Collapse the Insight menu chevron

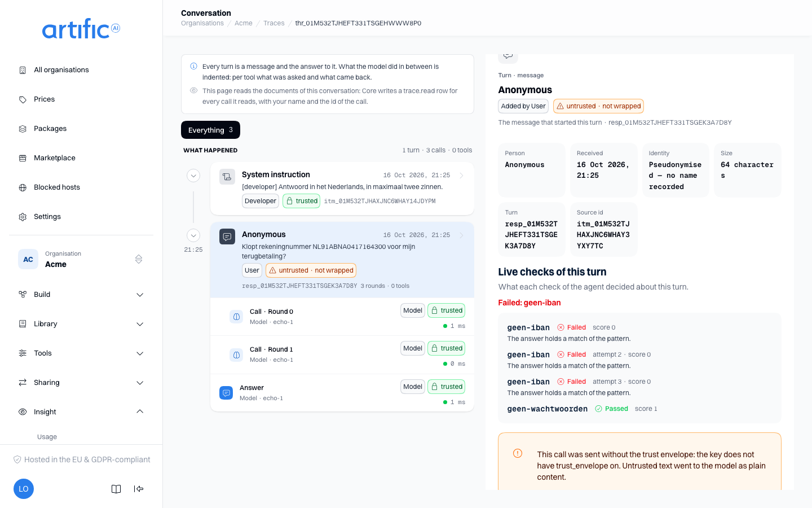coord(140,412)
